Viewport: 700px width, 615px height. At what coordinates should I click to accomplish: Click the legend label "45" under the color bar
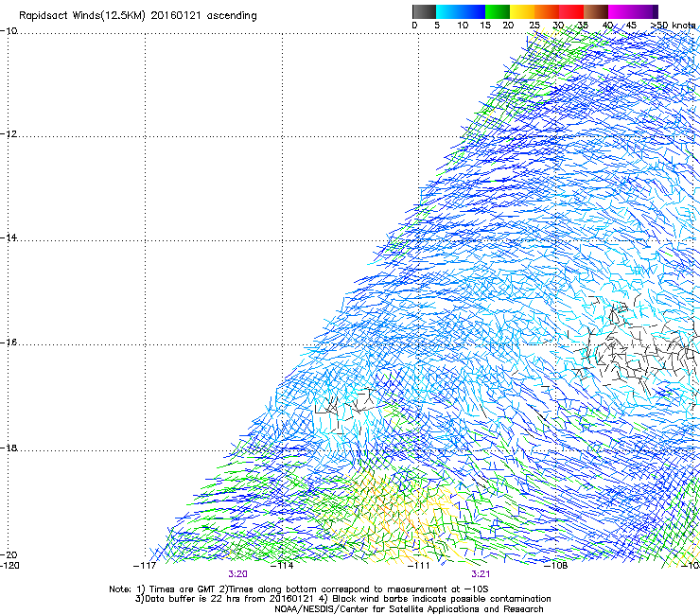click(x=631, y=25)
